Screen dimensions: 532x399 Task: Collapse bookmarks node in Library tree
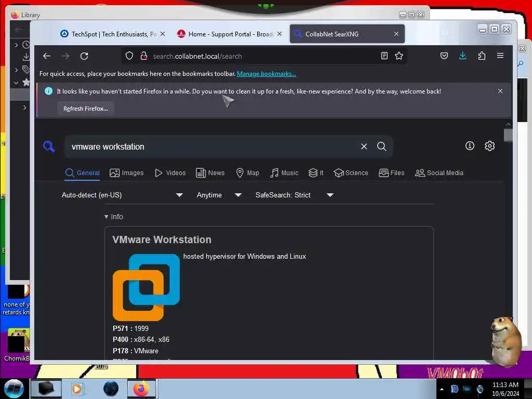click(16, 83)
